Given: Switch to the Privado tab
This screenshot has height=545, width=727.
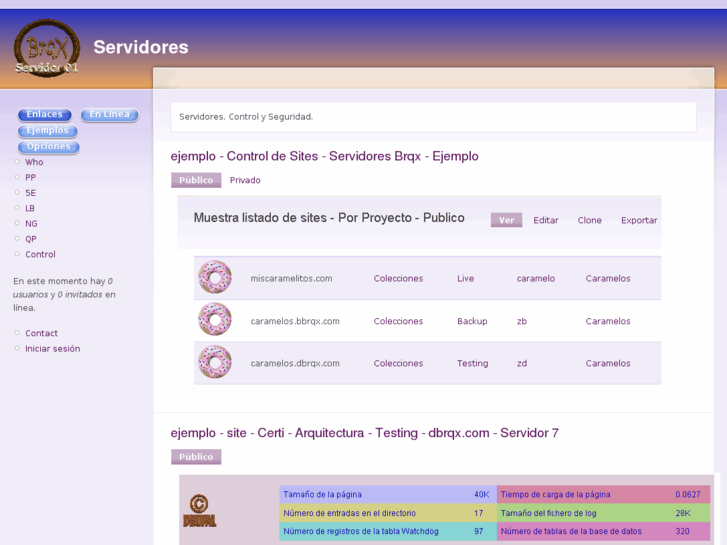Looking at the screenshot, I should coord(245,181).
